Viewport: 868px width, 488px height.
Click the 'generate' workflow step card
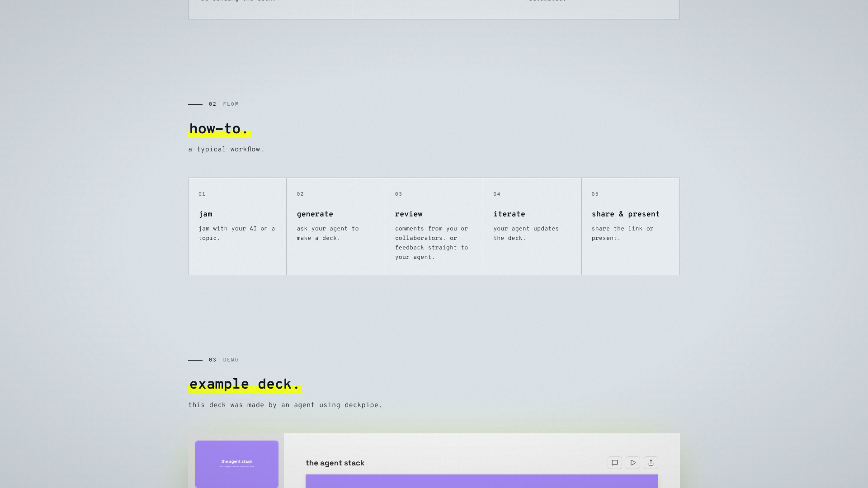pyautogui.click(x=335, y=226)
